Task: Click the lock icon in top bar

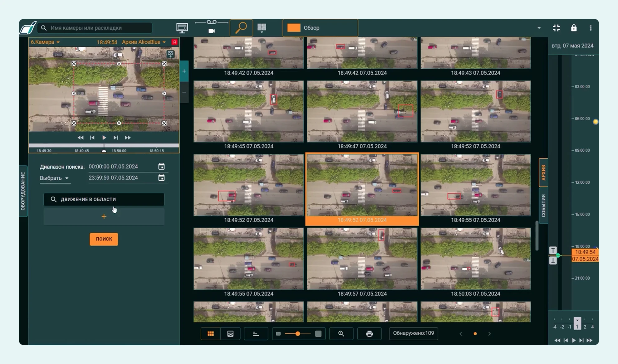Action: click(x=574, y=28)
